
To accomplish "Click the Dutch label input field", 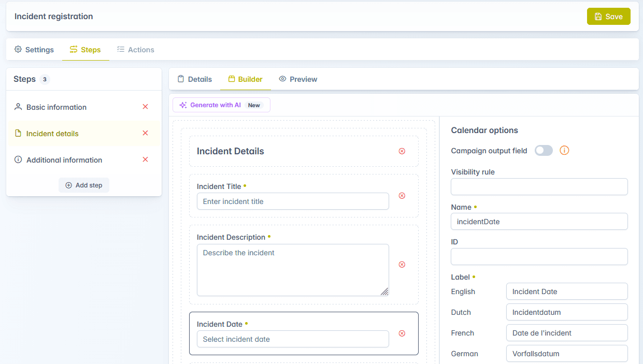I will click(x=566, y=312).
